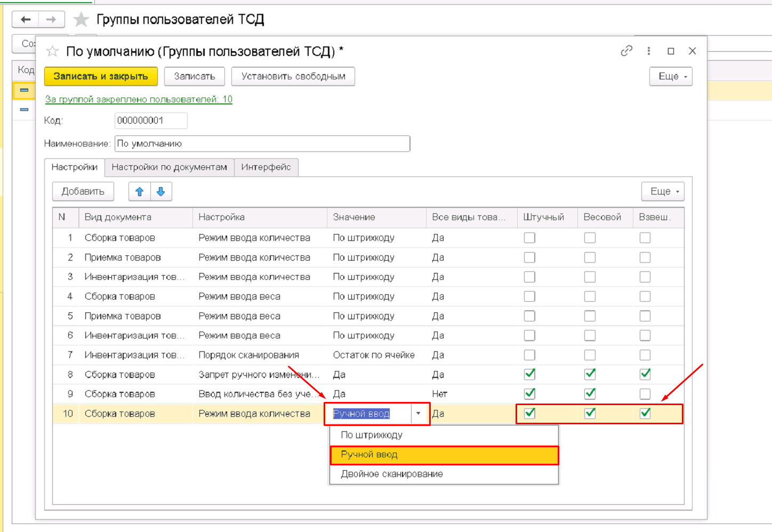The width and height of the screenshot is (772, 532).
Task: Click the move row down arrow
Action: 161,191
